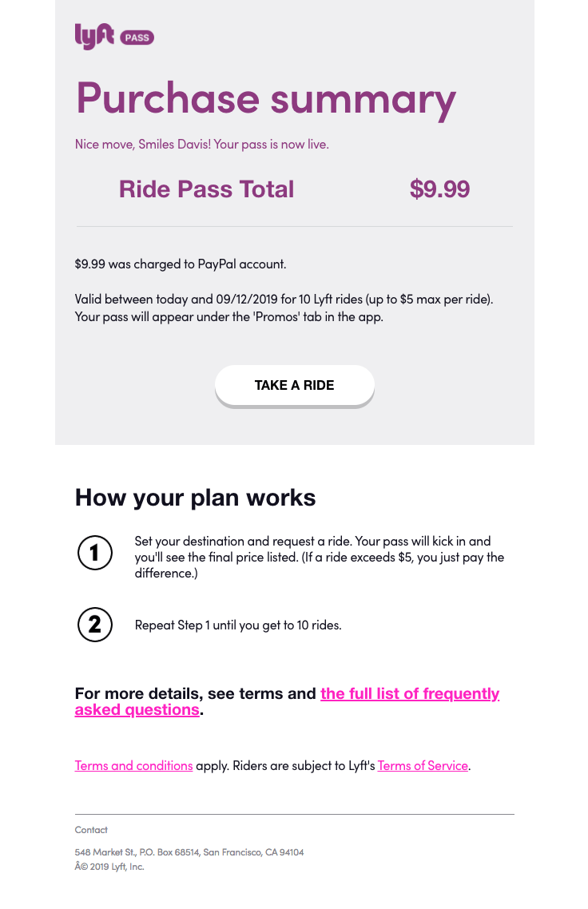Viewport: 588px width, 909px height.
Task: Click the How your plan works heading
Action: [196, 498]
